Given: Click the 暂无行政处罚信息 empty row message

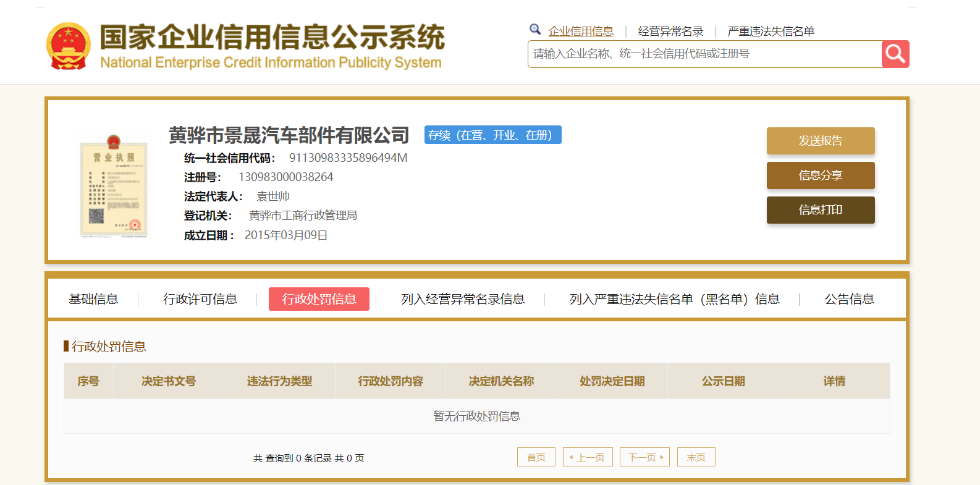Looking at the screenshot, I should click(477, 416).
